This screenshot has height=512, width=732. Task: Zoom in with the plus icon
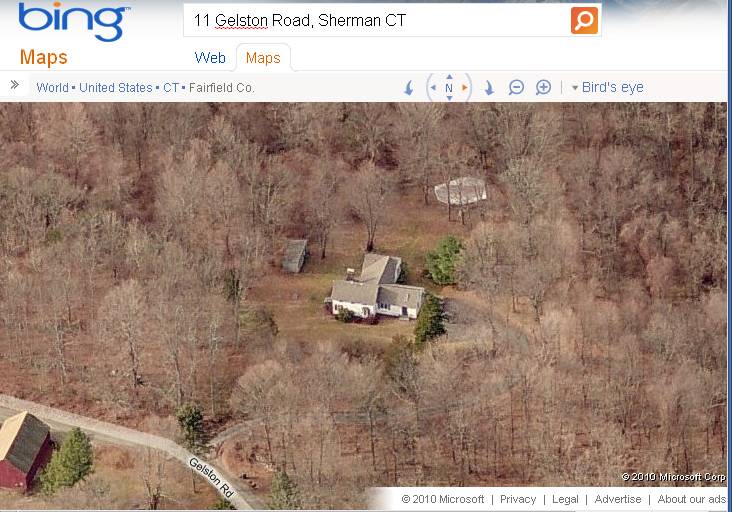(x=543, y=87)
